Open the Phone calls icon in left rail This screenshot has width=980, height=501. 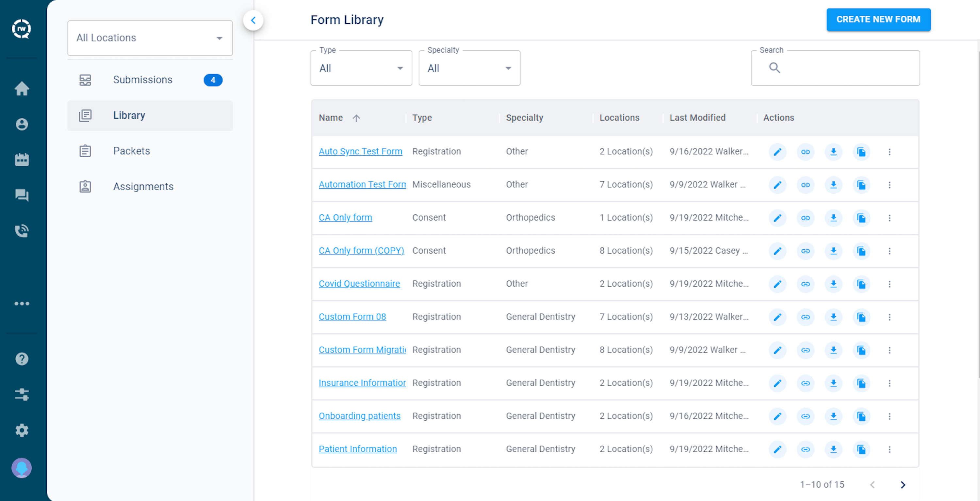[x=22, y=231]
